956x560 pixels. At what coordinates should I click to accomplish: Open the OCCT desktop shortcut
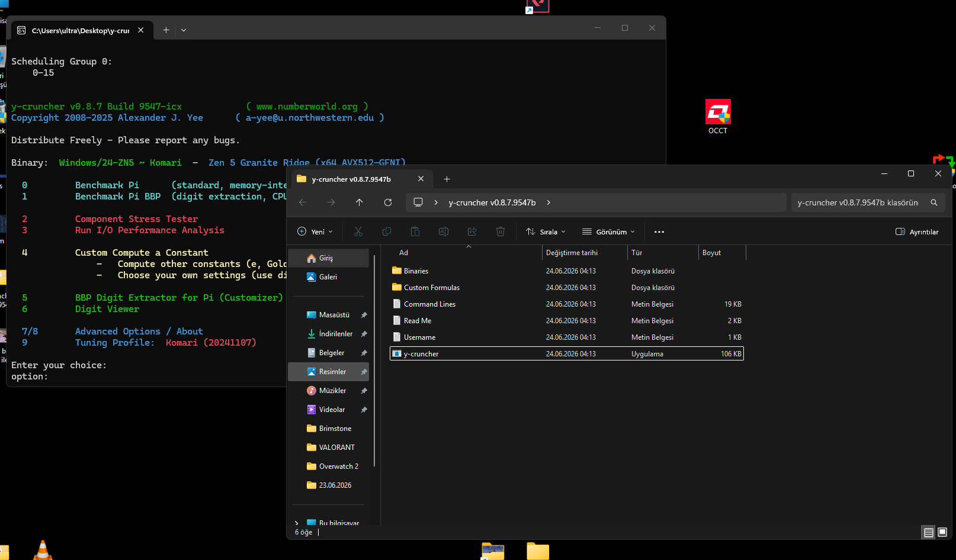[x=718, y=117]
